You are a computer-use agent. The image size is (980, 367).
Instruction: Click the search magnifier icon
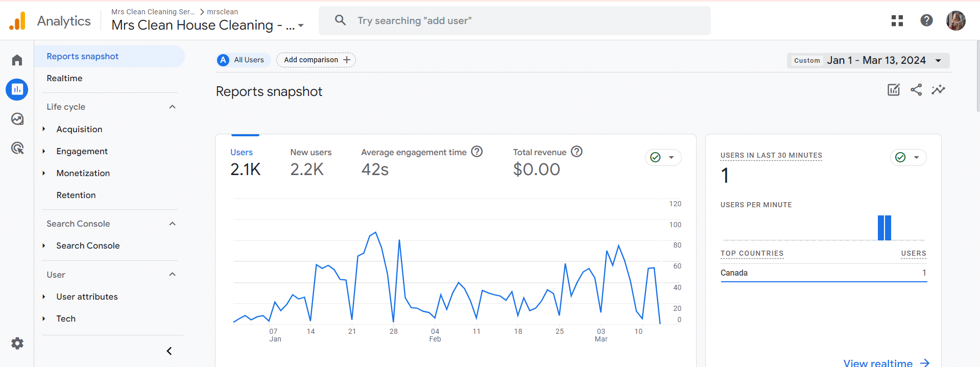click(340, 20)
